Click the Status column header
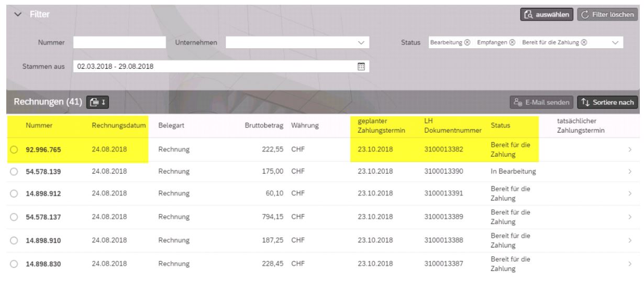 [x=501, y=126]
